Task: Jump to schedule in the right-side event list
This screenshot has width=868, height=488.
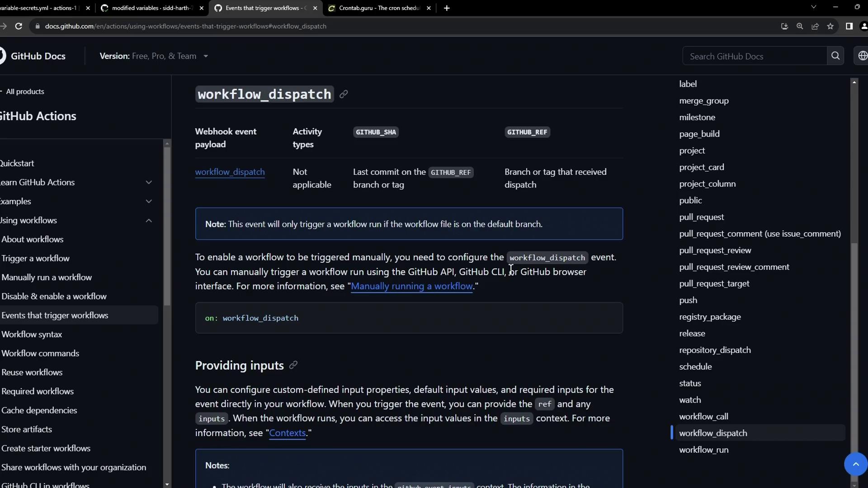Action: [695, 366]
